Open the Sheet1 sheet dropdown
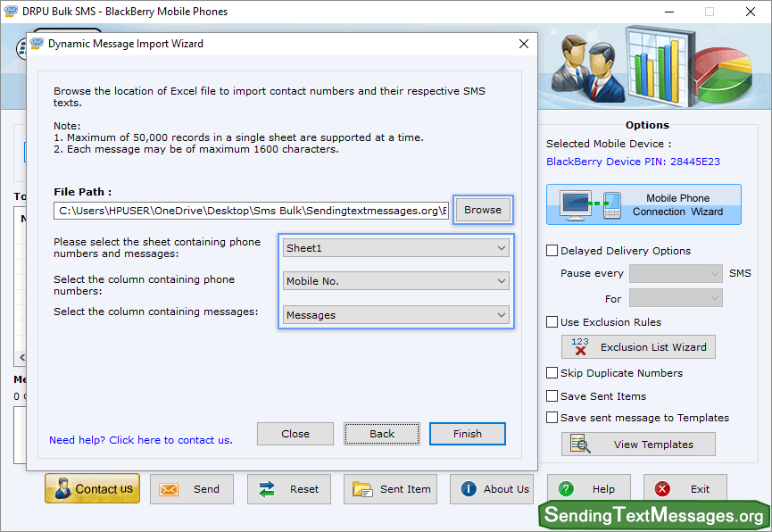This screenshot has height=532, width=772. point(396,248)
